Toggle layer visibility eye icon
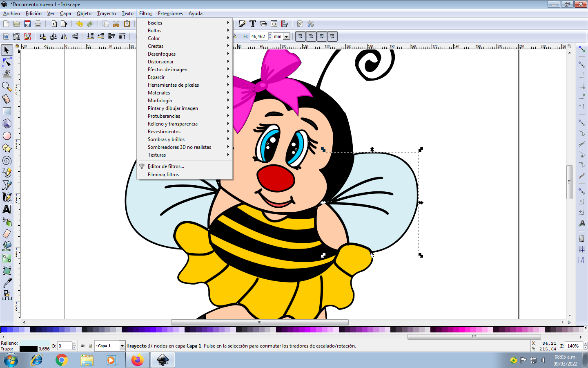The height and width of the screenshot is (368, 588). pos(83,346)
